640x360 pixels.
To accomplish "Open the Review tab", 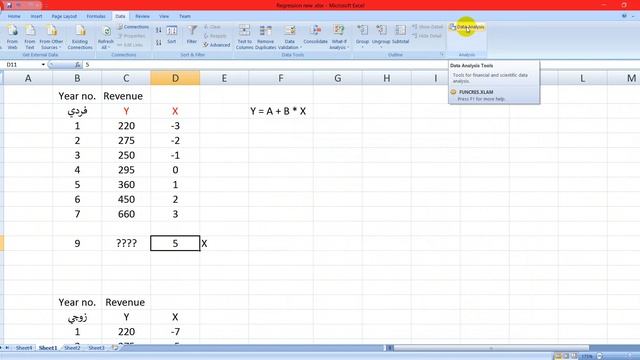I will pyautogui.click(x=142, y=16).
